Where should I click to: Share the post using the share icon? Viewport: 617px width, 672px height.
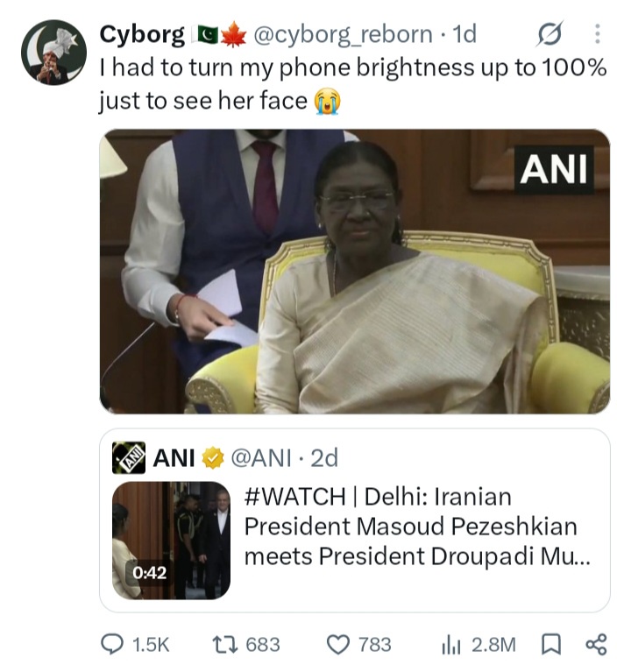click(596, 645)
